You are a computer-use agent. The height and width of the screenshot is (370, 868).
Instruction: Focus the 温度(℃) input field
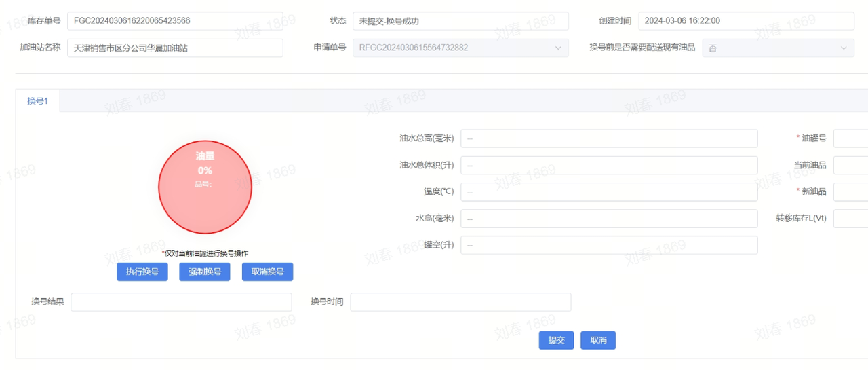click(x=608, y=192)
